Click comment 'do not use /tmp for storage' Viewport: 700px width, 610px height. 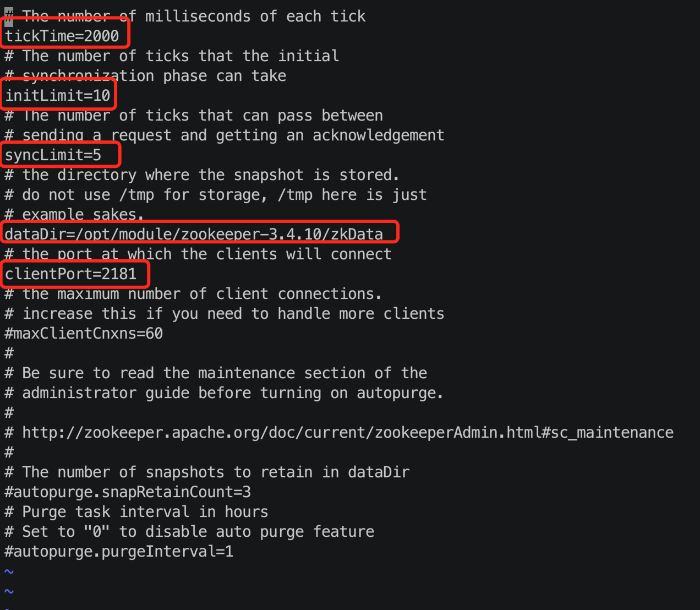pyautogui.click(x=216, y=195)
